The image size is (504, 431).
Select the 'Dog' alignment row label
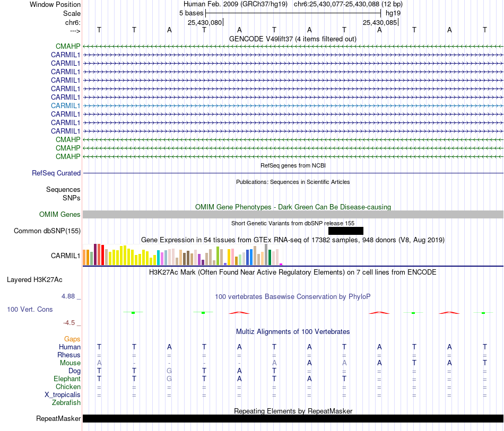coord(75,371)
